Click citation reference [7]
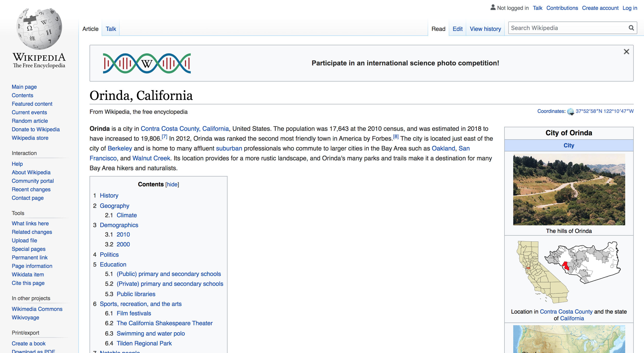Image resolution: width=644 pixels, height=353 pixels. pyautogui.click(x=164, y=137)
